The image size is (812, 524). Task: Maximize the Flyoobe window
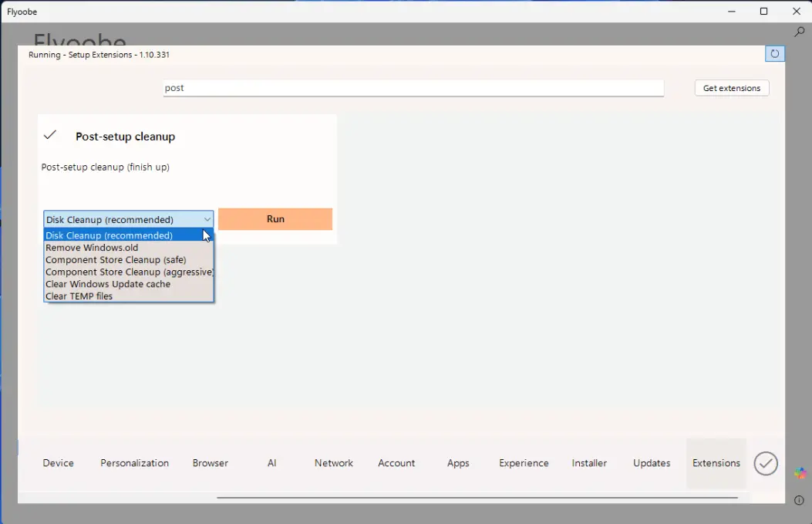[x=764, y=12]
